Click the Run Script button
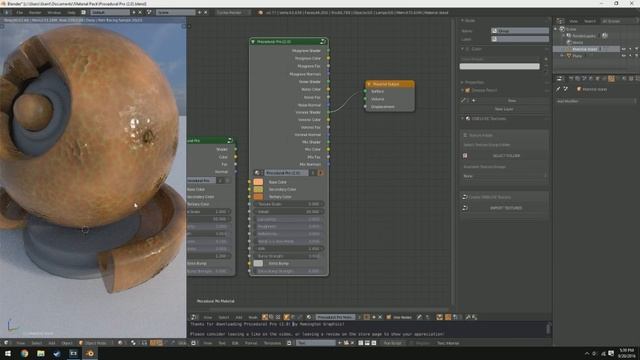This screenshot has width=640, height=360. [x=393, y=343]
